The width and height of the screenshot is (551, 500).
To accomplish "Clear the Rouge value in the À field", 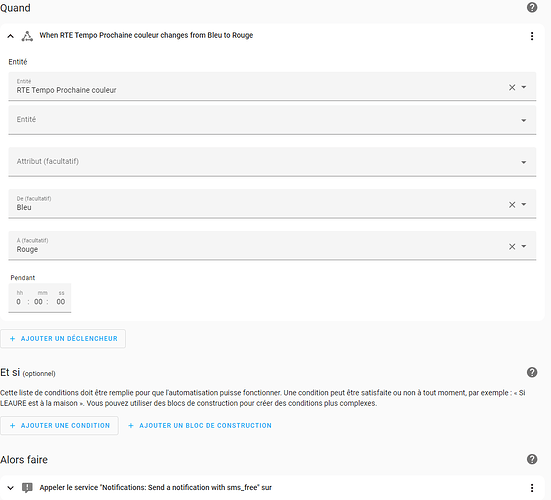I will tap(512, 246).
